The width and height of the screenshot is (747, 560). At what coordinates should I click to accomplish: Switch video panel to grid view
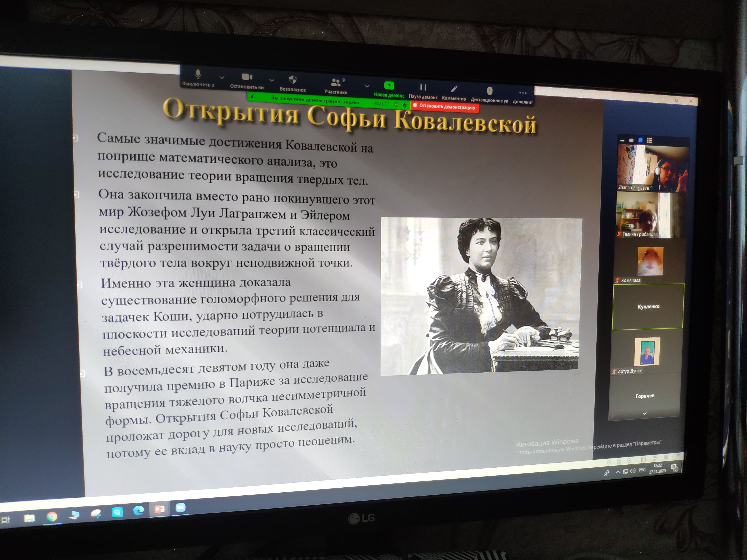tap(649, 140)
